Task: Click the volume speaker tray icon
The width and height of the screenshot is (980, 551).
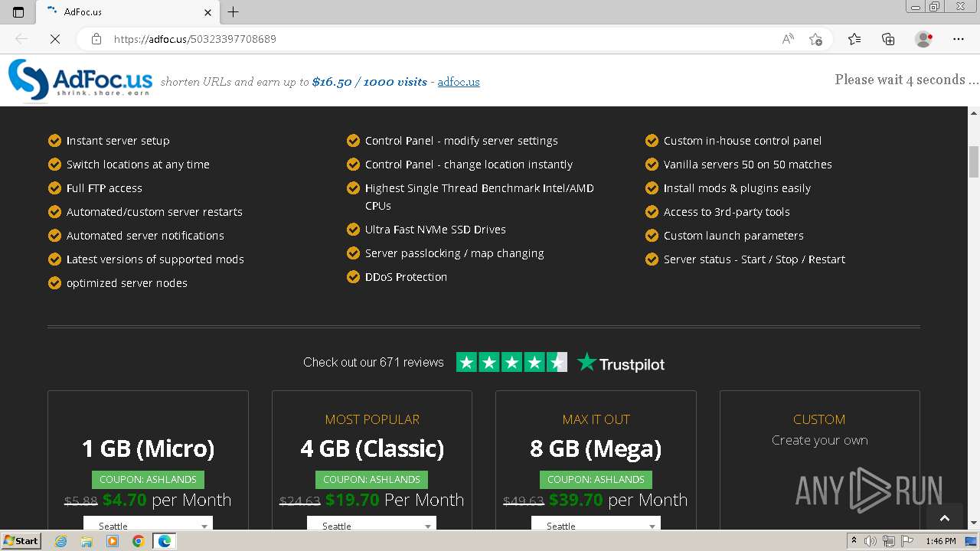Action: 871,541
